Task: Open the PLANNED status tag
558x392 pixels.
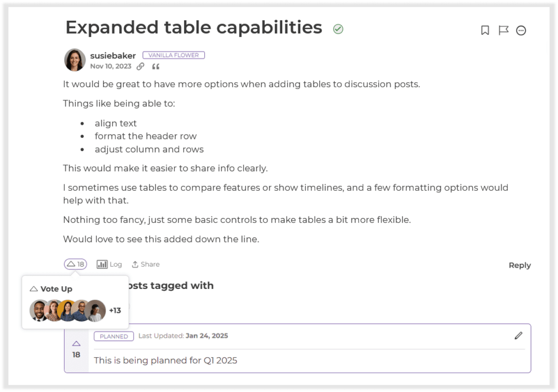Action: point(113,336)
